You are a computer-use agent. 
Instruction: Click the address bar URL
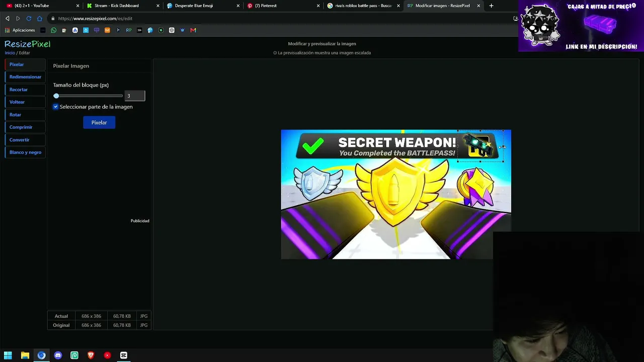point(95,19)
